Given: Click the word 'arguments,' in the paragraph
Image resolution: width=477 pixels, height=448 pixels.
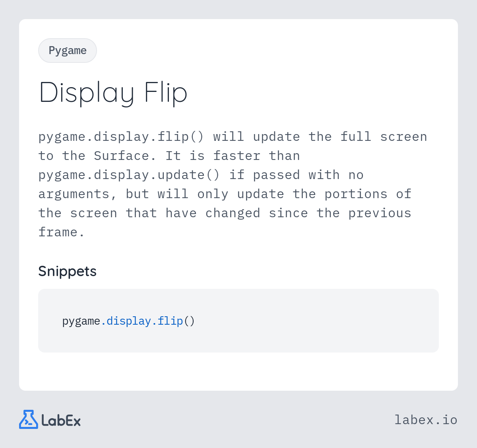Looking at the screenshot, I should coord(78,194).
